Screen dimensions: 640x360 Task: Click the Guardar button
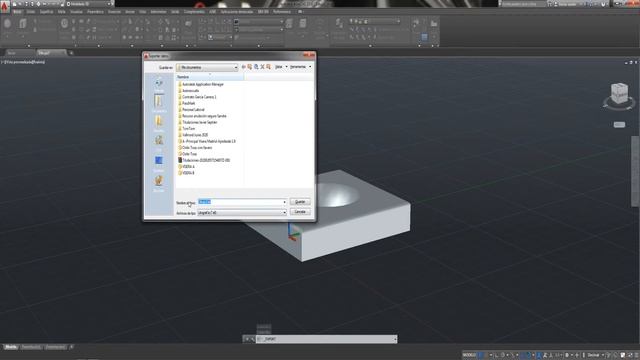(x=300, y=202)
